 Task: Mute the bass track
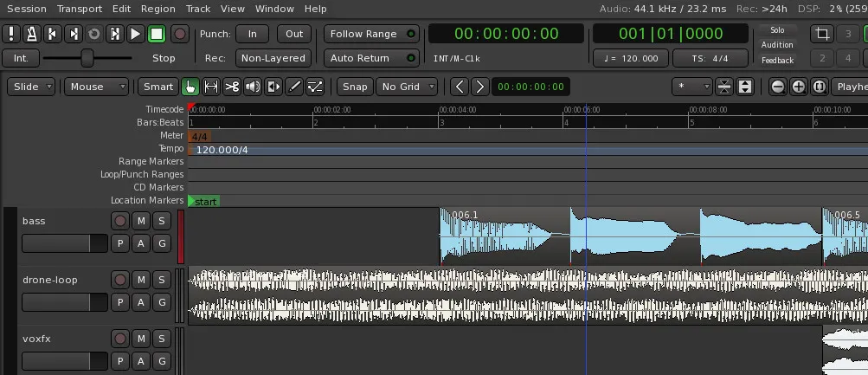coord(140,221)
